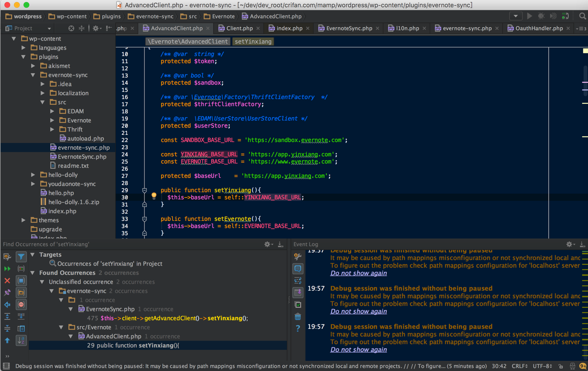Toggle the funnel filter button in Find panel
This screenshot has height=371, width=588.
point(21,257)
